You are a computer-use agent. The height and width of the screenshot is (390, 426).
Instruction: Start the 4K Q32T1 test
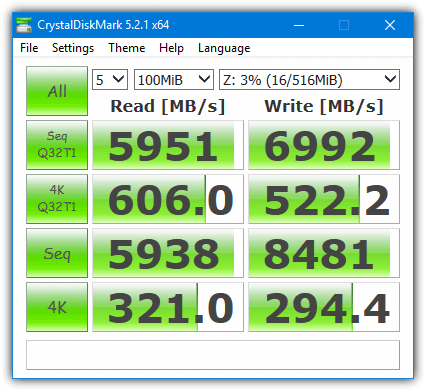click(x=57, y=199)
